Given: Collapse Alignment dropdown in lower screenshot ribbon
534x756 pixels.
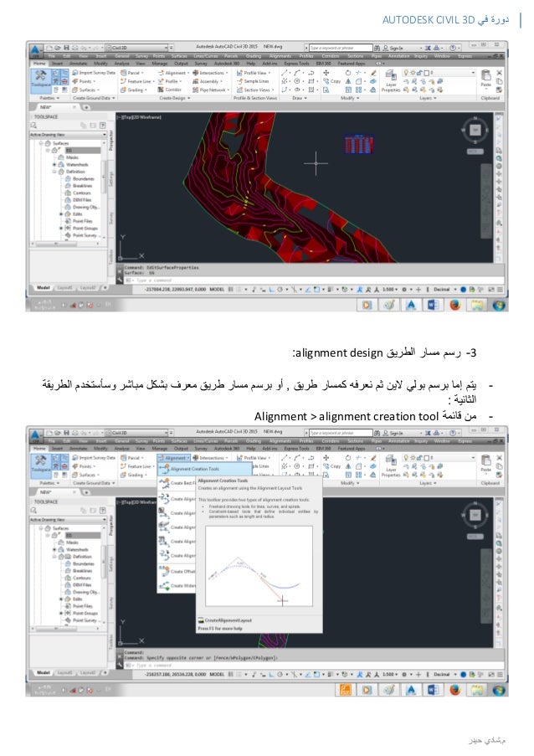Looking at the screenshot, I should coord(173,458).
